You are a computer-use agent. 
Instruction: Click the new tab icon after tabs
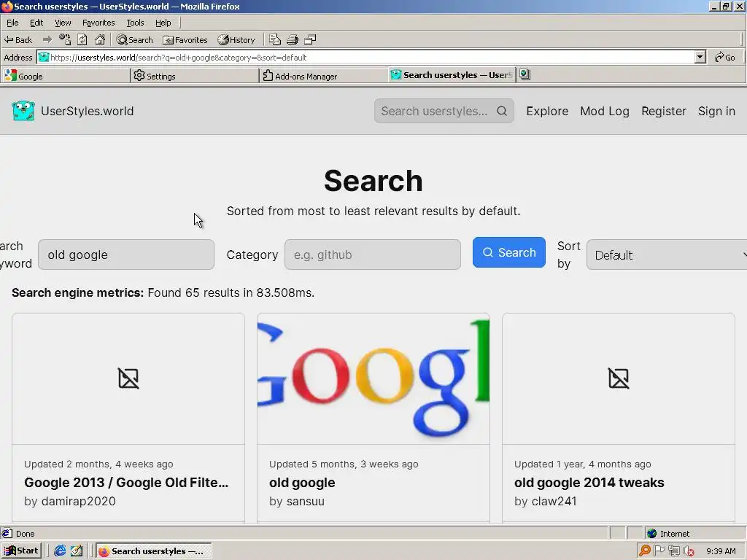pyautogui.click(x=525, y=75)
